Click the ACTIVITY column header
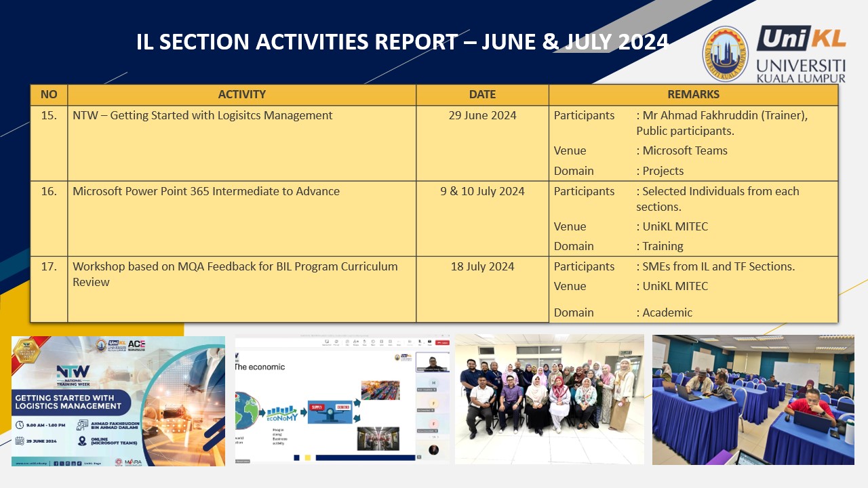 coord(241,94)
